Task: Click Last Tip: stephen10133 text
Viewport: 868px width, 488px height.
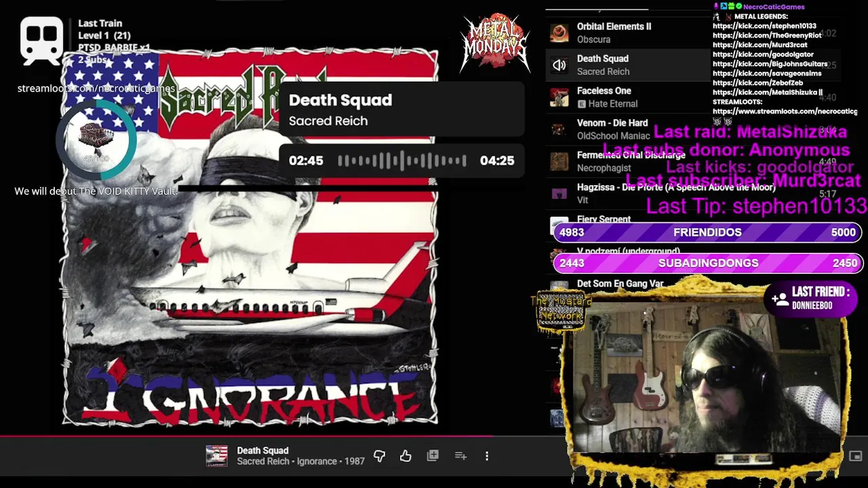Action: (756, 206)
